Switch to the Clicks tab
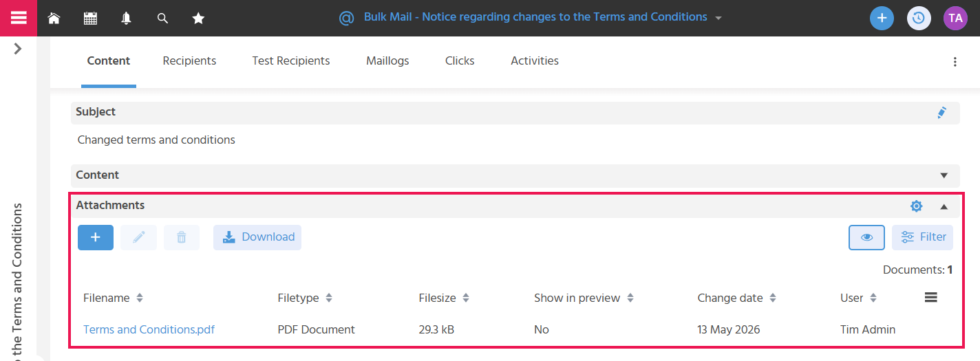 point(460,61)
